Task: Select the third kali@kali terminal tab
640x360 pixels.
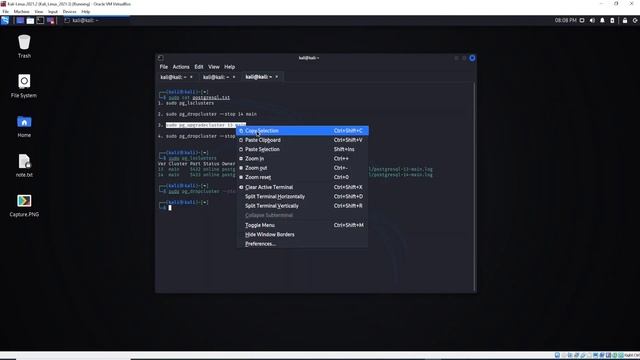Action: click(259, 77)
